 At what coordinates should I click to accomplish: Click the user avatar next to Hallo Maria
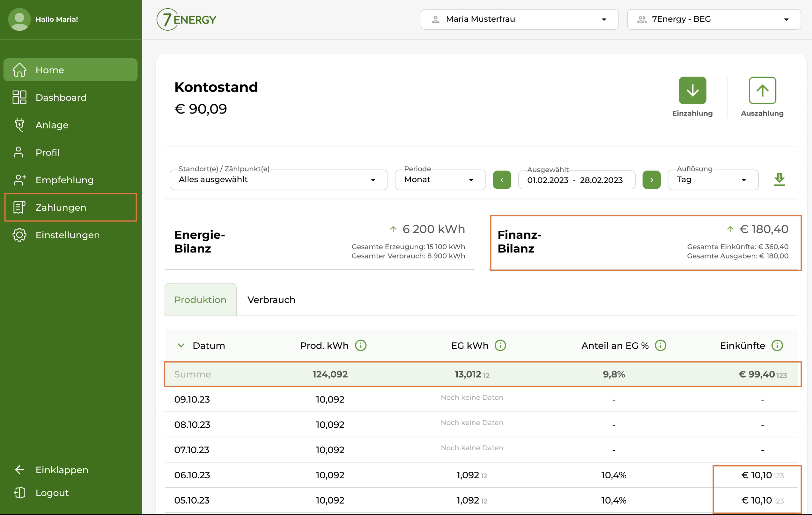pyautogui.click(x=19, y=19)
